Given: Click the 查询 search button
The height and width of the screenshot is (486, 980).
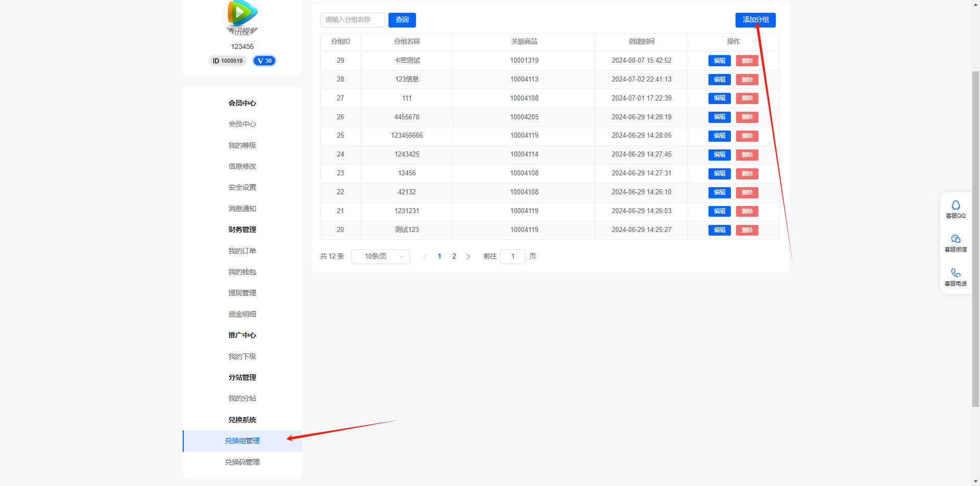Looking at the screenshot, I should (402, 20).
